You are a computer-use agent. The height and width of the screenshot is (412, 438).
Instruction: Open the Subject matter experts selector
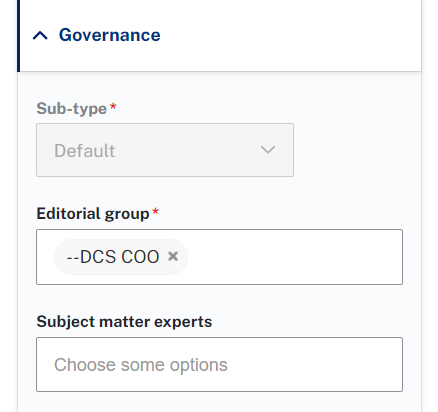219,364
